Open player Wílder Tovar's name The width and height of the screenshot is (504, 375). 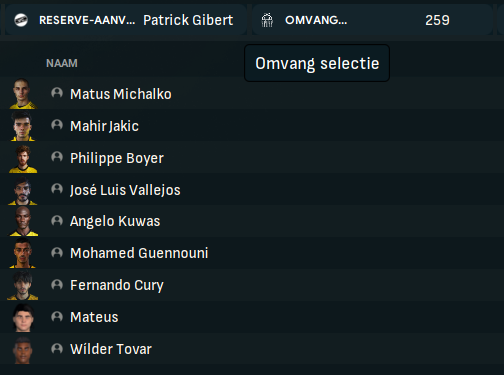click(111, 349)
